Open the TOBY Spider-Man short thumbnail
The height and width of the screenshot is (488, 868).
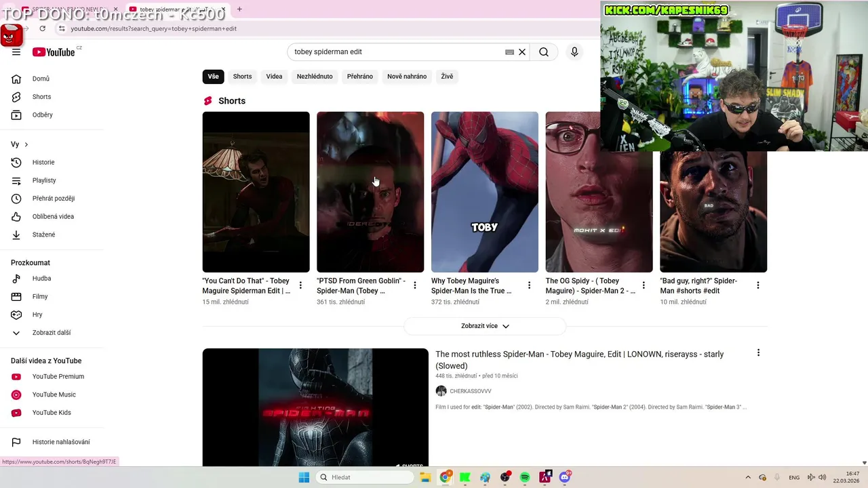click(x=485, y=192)
